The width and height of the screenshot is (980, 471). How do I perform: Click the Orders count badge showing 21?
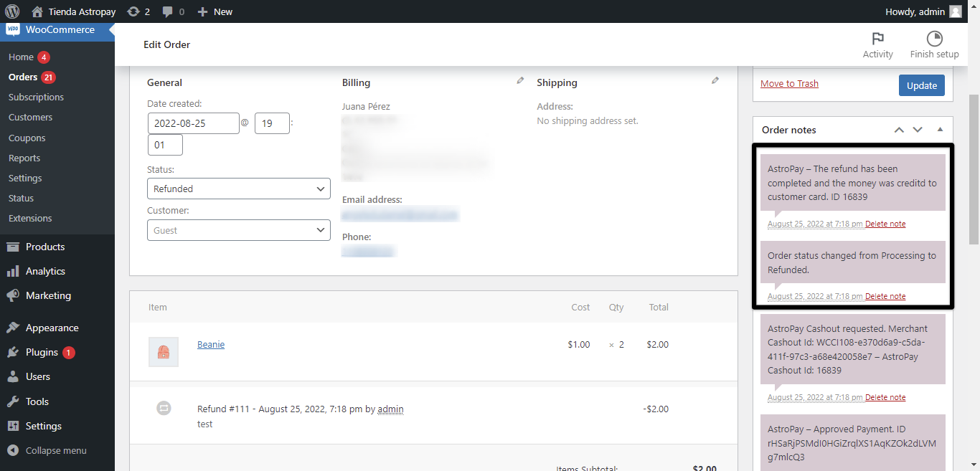pyautogui.click(x=48, y=77)
